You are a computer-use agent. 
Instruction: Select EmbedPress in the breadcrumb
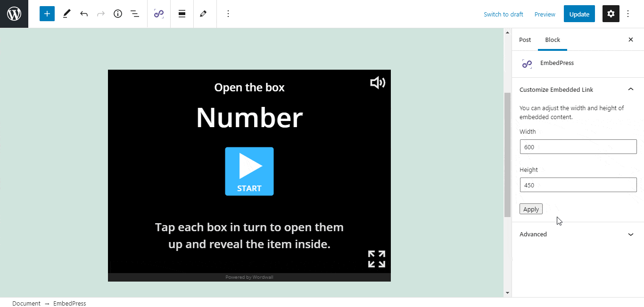click(70, 303)
